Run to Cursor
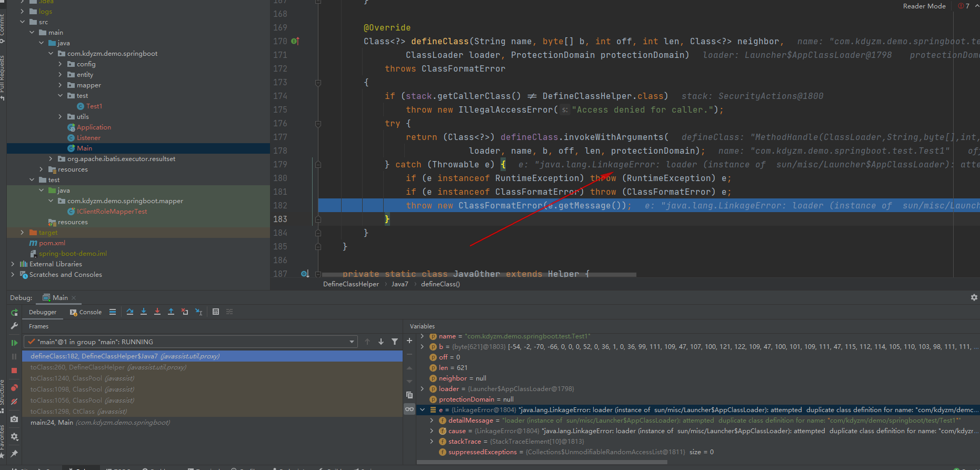Image resolution: width=980 pixels, height=470 pixels. [x=198, y=312]
